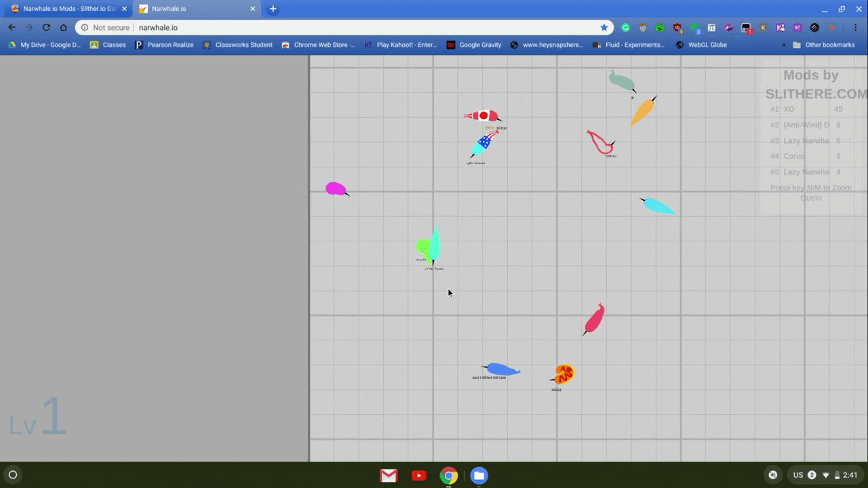Bookmark this page with the star icon
Viewport: 868px width, 488px height.
click(604, 28)
